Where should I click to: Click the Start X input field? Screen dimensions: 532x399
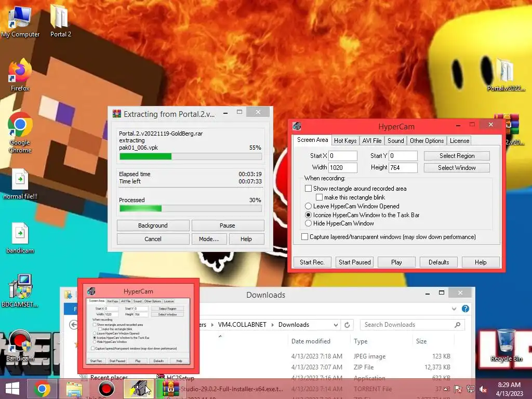pyautogui.click(x=343, y=156)
